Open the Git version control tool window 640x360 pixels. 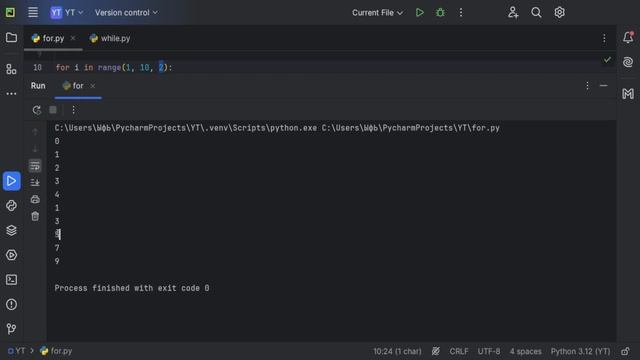11,329
